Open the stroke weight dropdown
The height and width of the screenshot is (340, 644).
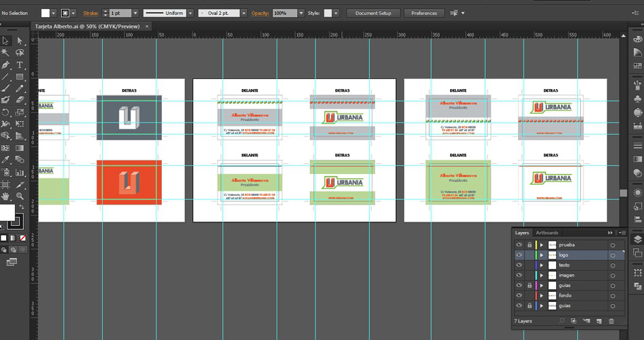pyautogui.click(x=136, y=13)
